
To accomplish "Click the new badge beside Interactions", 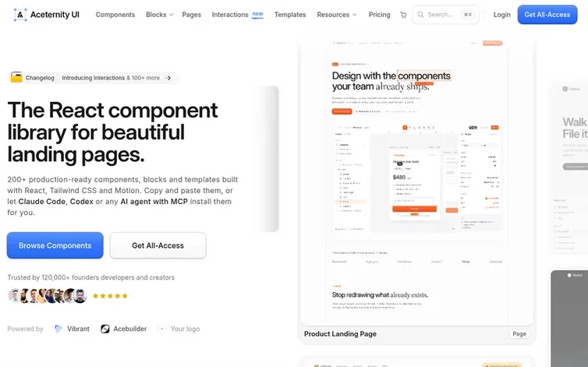I will coord(257,14).
